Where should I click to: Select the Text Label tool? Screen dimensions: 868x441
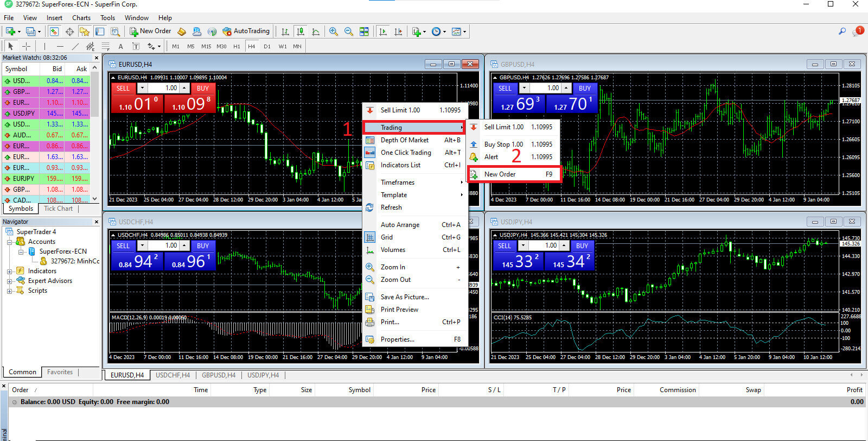coord(136,46)
